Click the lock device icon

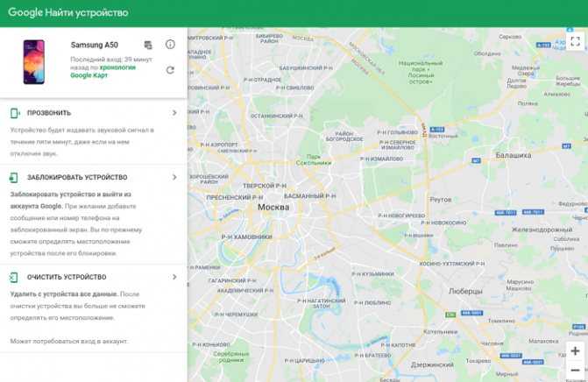coord(14,177)
